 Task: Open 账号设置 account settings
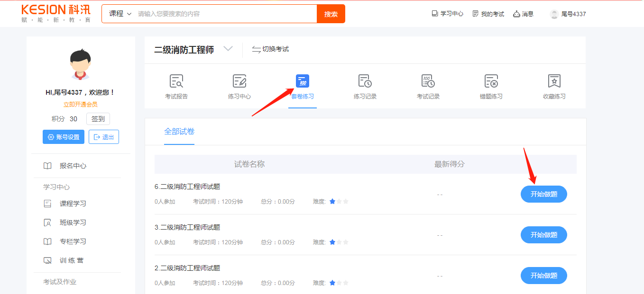[64, 137]
